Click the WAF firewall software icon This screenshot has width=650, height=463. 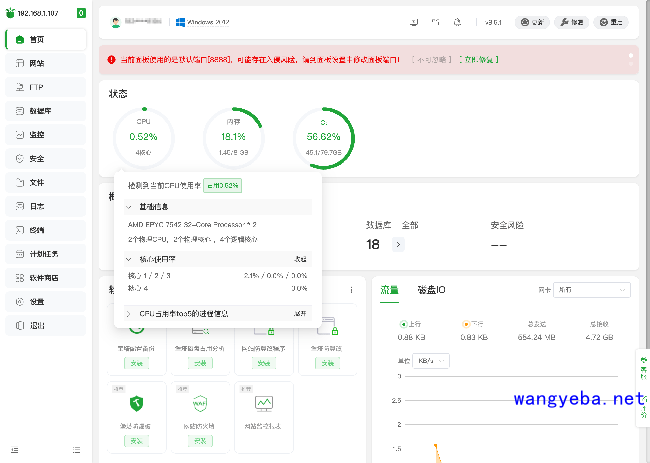click(200, 404)
